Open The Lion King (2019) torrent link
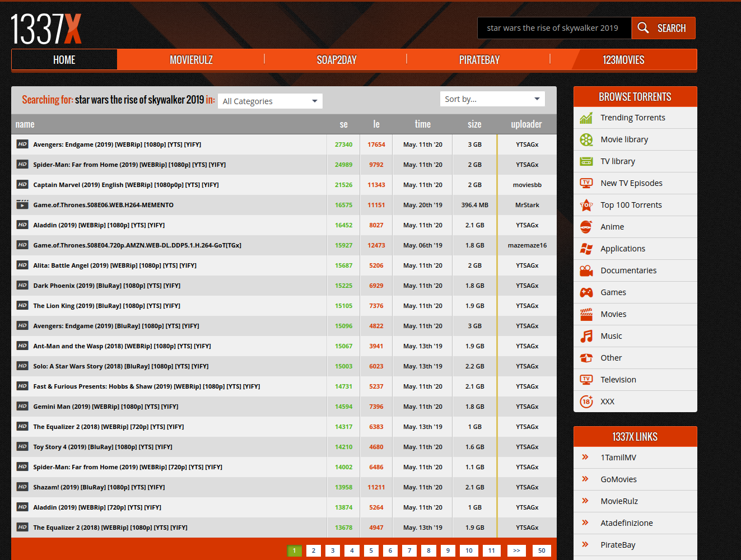The width and height of the screenshot is (741, 560). tap(106, 306)
